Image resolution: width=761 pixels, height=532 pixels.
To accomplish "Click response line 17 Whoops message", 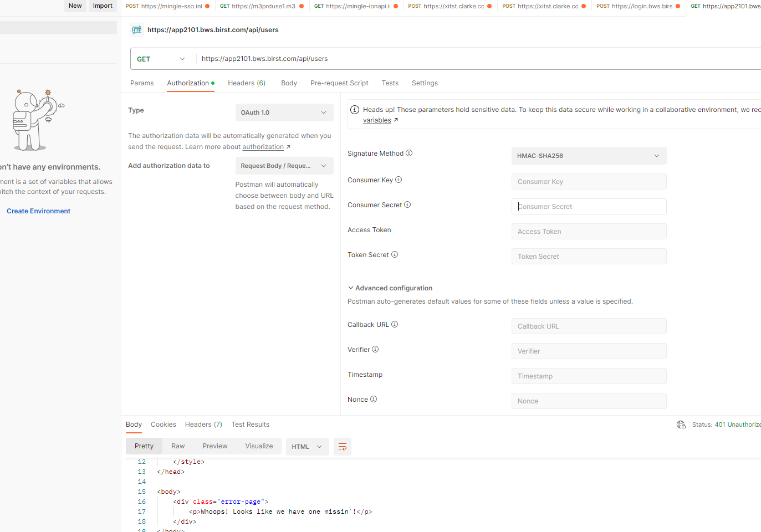I will pos(280,511).
